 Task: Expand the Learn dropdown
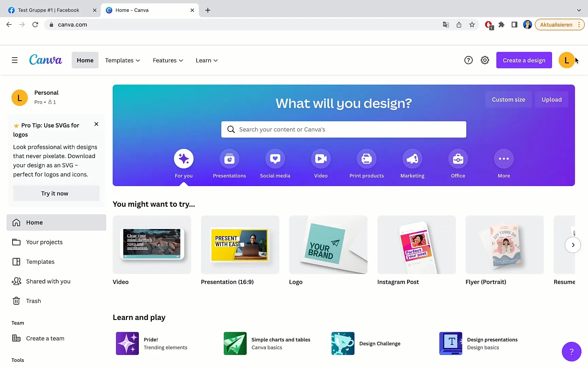(207, 60)
